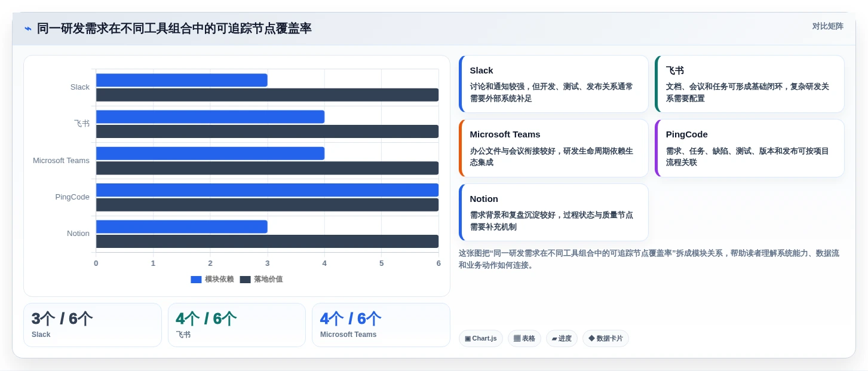This screenshot has height=371, width=868.
Task: Click the 数据卡片 tag chip
Action: coord(606,339)
